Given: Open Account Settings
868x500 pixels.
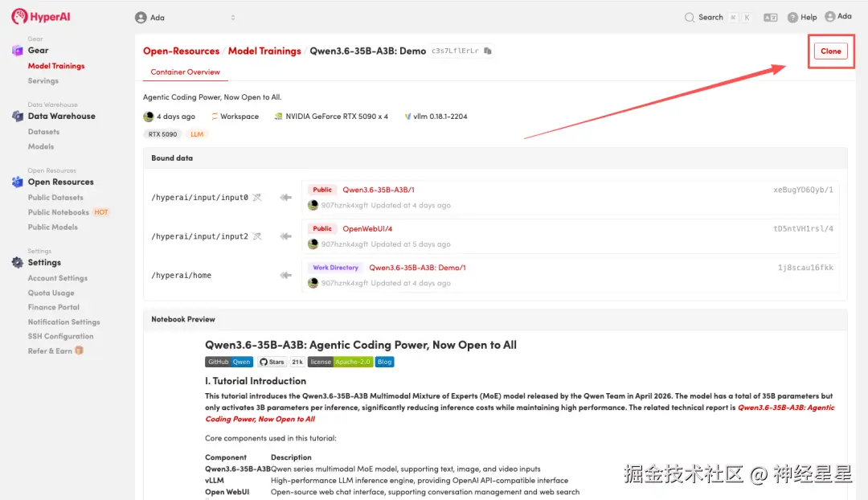Looking at the screenshot, I should click(x=58, y=278).
